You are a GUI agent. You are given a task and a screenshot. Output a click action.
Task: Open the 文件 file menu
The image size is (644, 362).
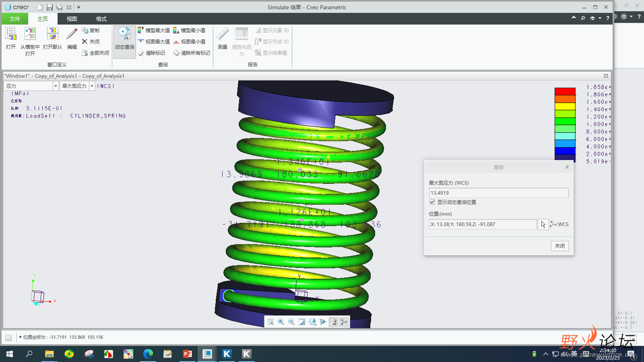click(15, 19)
